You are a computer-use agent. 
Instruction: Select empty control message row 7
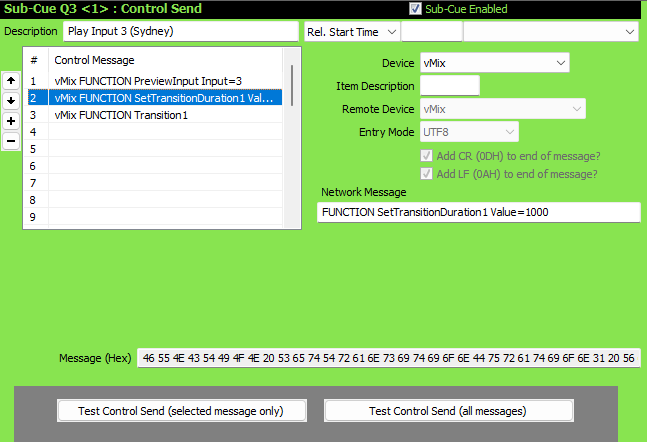155,183
